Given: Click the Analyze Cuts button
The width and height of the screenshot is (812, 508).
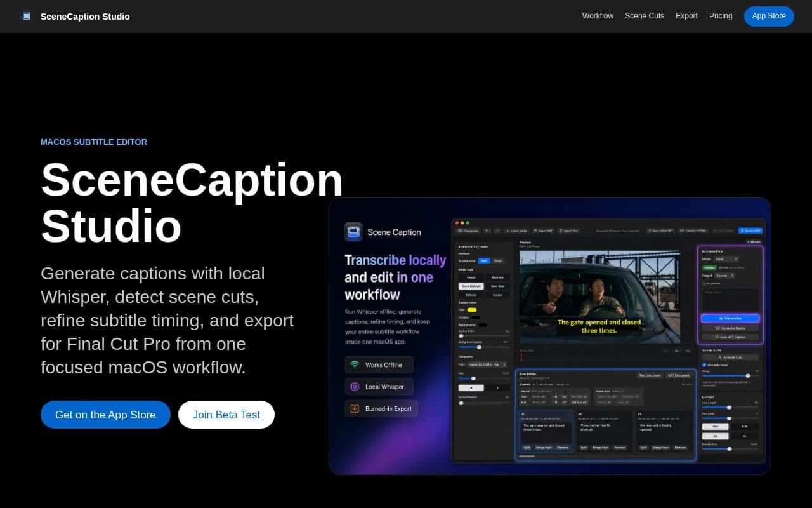Looking at the screenshot, I should click(x=730, y=358).
